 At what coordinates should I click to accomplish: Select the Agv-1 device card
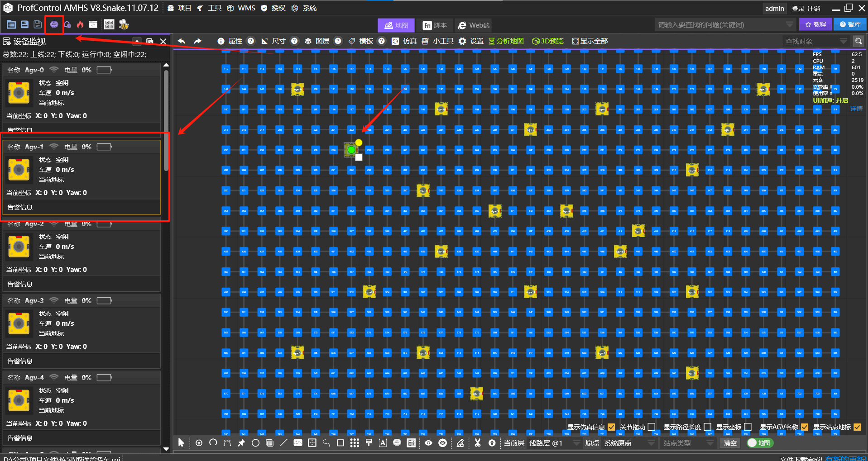tap(82, 177)
